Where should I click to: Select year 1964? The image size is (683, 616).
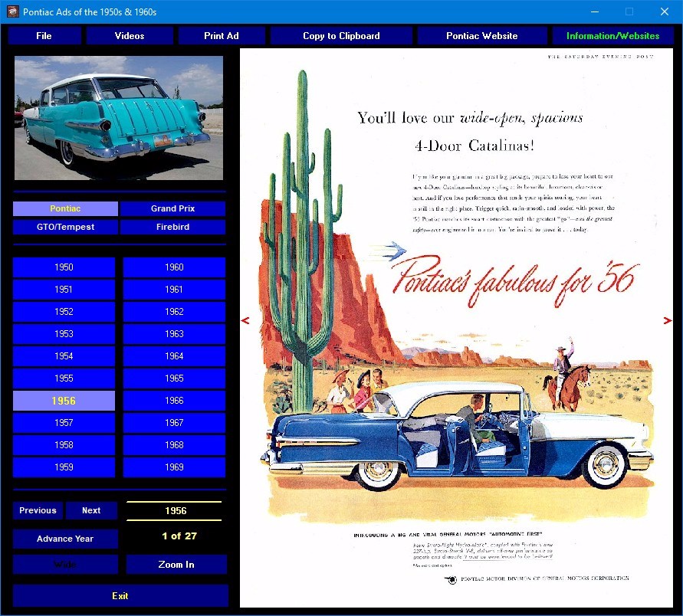174,356
